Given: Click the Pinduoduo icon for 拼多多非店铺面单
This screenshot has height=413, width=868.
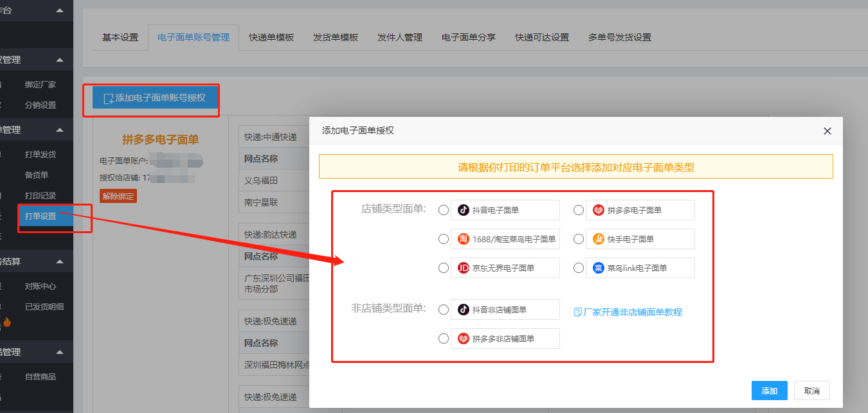Looking at the screenshot, I should click(463, 338).
